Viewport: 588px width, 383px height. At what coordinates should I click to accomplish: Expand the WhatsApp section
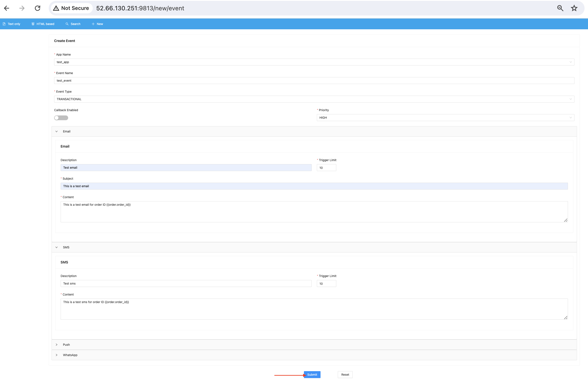(x=56, y=355)
